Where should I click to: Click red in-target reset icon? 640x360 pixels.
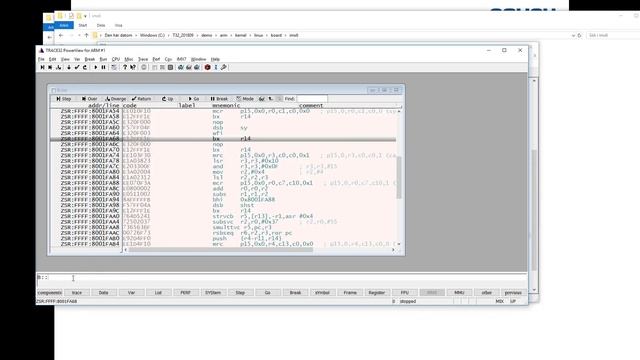tap(207, 67)
